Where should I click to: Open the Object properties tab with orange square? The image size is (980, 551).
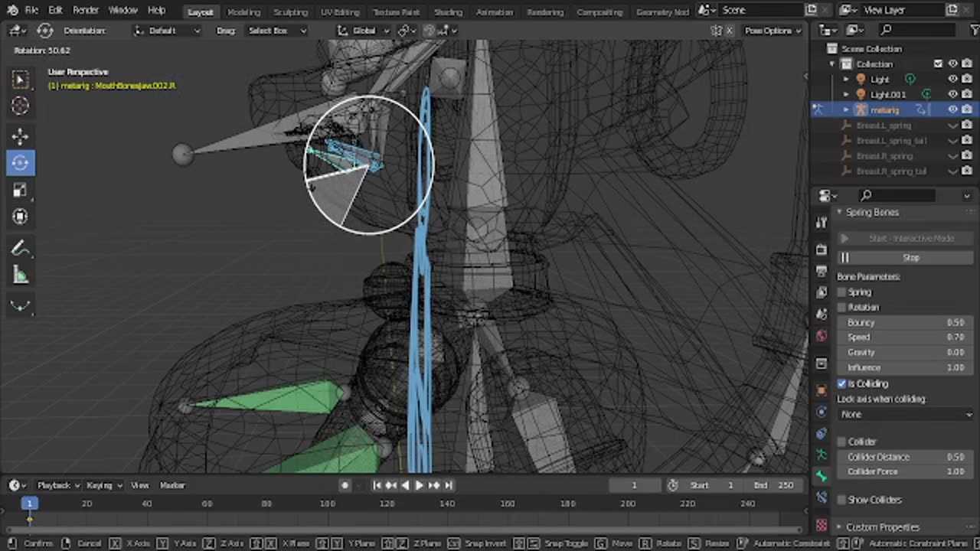point(822,390)
